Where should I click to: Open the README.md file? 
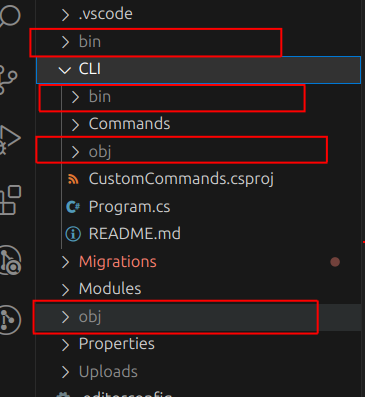(x=135, y=234)
